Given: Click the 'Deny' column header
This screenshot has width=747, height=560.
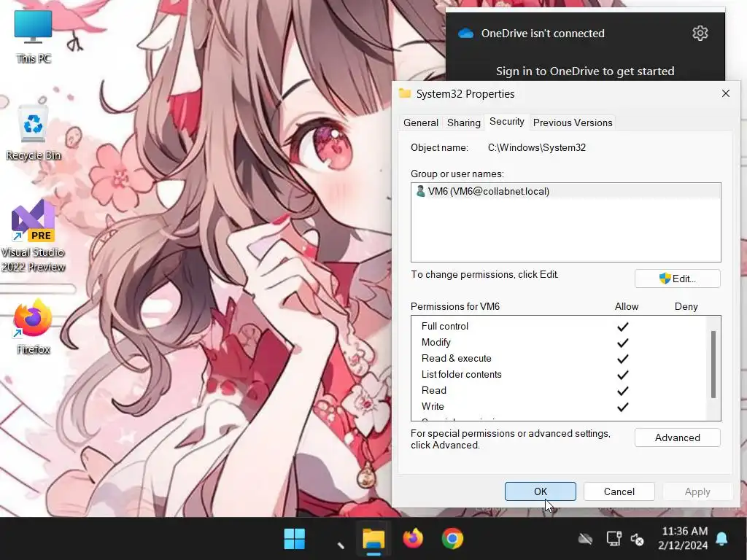Looking at the screenshot, I should click(686, 306).
